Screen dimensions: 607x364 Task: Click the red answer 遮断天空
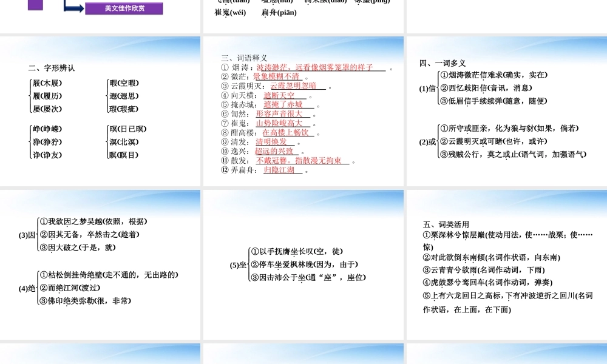[279, 95]
